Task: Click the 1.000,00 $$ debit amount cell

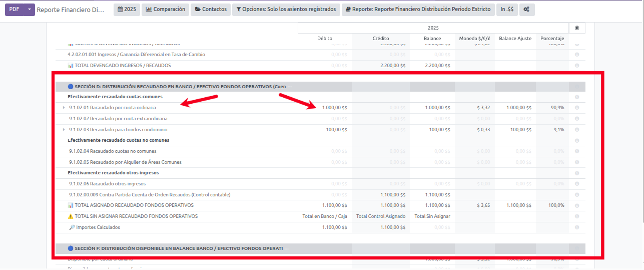Action: pyautogui.click(x=334, y=108)
